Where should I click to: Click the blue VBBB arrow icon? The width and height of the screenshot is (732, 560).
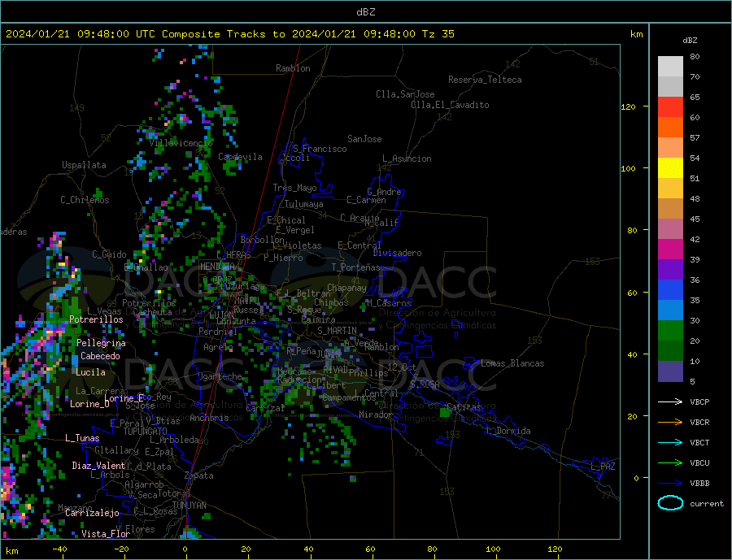(670, 483)
